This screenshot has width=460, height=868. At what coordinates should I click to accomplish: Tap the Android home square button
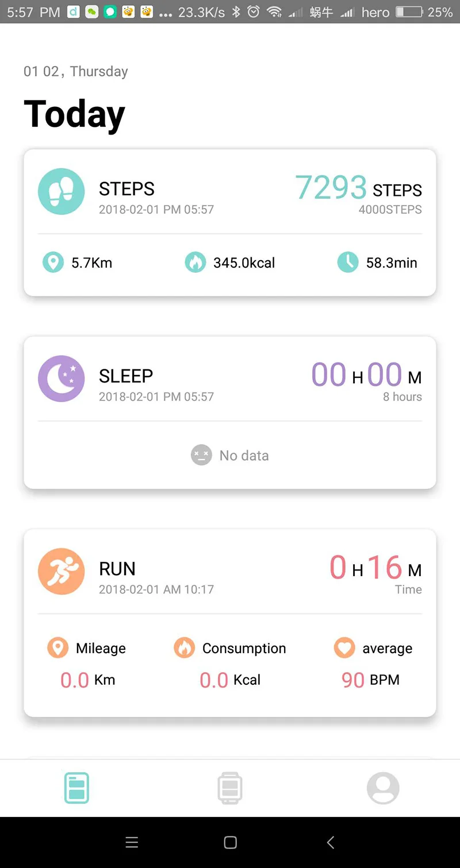tap(230, 842)
